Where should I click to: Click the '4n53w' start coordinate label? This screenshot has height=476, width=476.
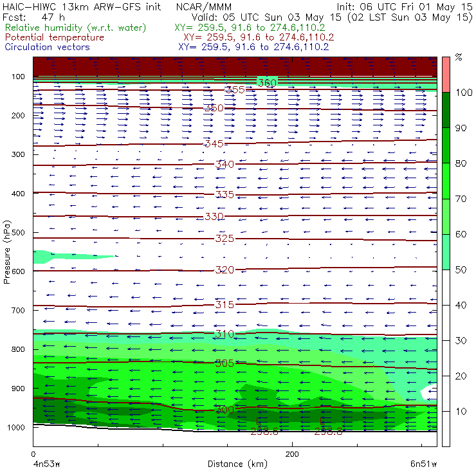pyautogui.click(x=46, y=464)
